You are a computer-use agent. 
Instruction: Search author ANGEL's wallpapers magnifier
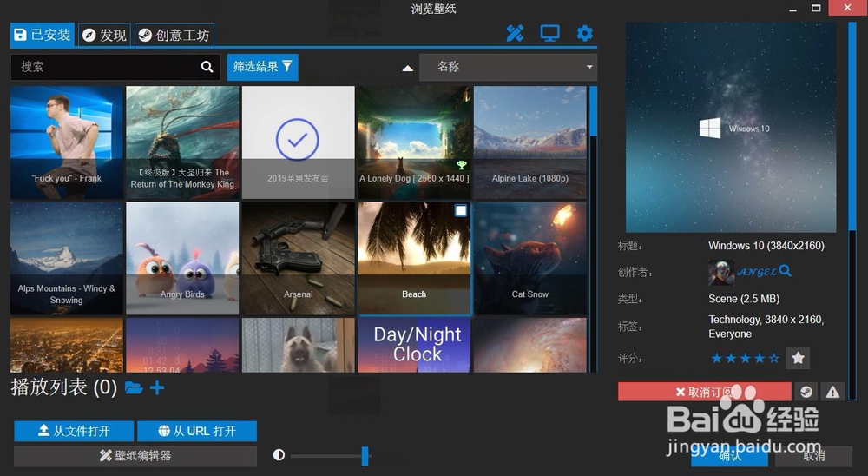[x=785, y=271]
